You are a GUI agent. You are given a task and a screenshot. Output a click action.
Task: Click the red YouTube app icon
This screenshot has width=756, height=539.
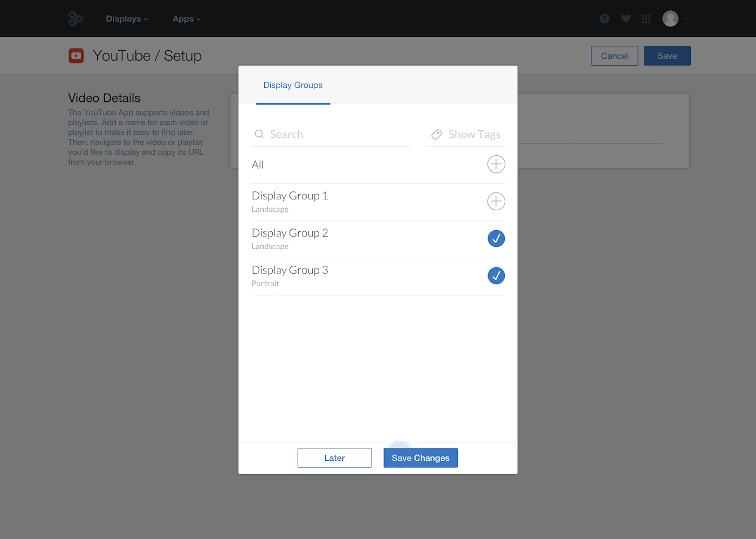tap(76, 56)
